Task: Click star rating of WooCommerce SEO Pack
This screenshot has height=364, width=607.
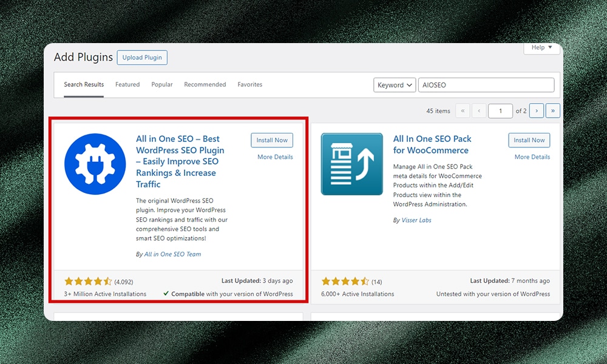Action: tap(345, 281)
